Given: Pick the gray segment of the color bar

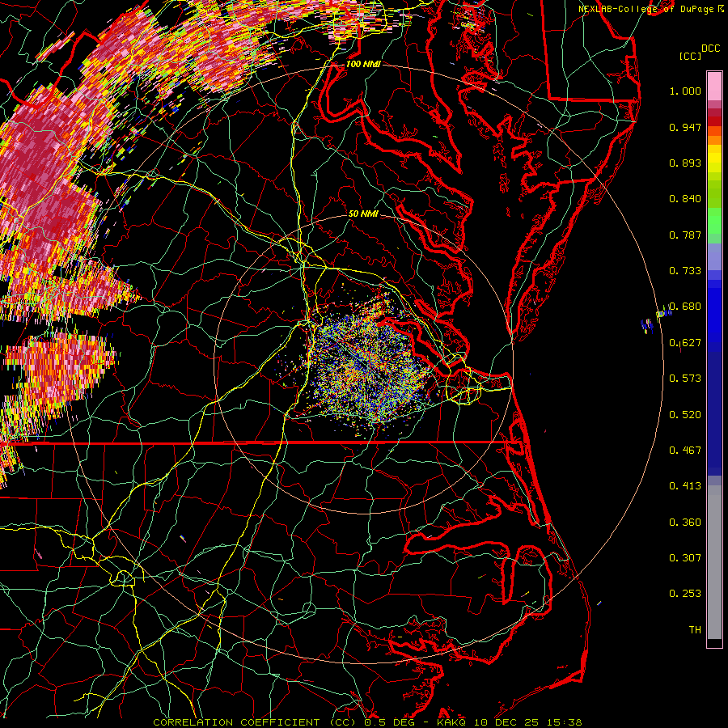Looking at the screenshot, I should tap(714, 562).
